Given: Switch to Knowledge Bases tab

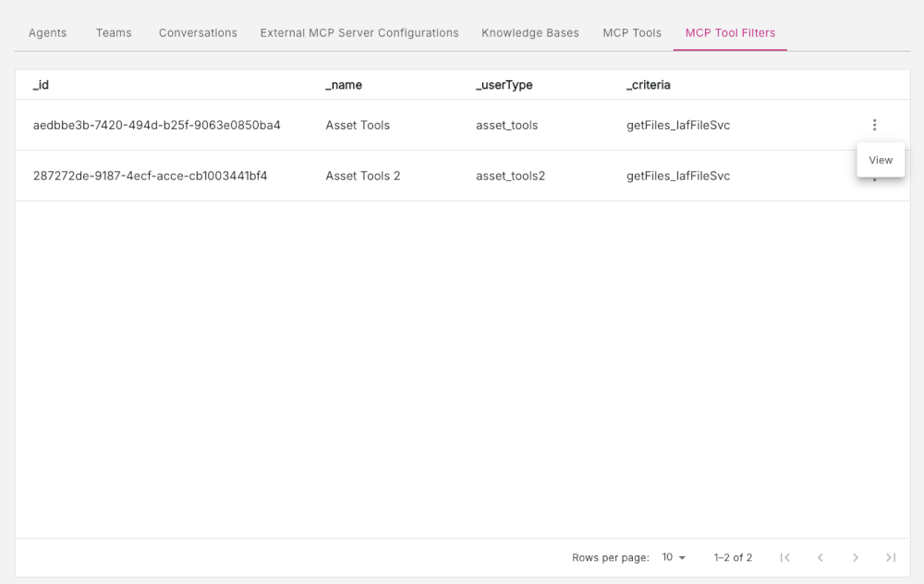Looking at the screenshot, I should click(x=530, y=33).
